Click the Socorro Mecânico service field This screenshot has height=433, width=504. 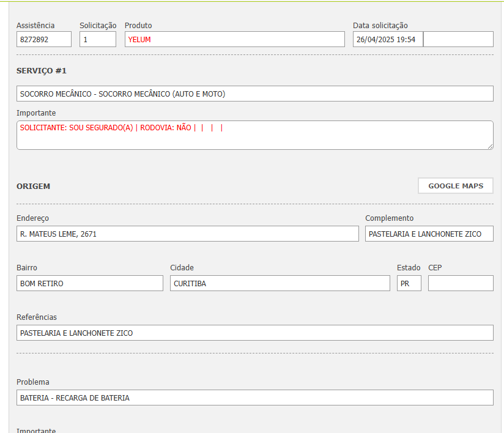coord(254,94)
